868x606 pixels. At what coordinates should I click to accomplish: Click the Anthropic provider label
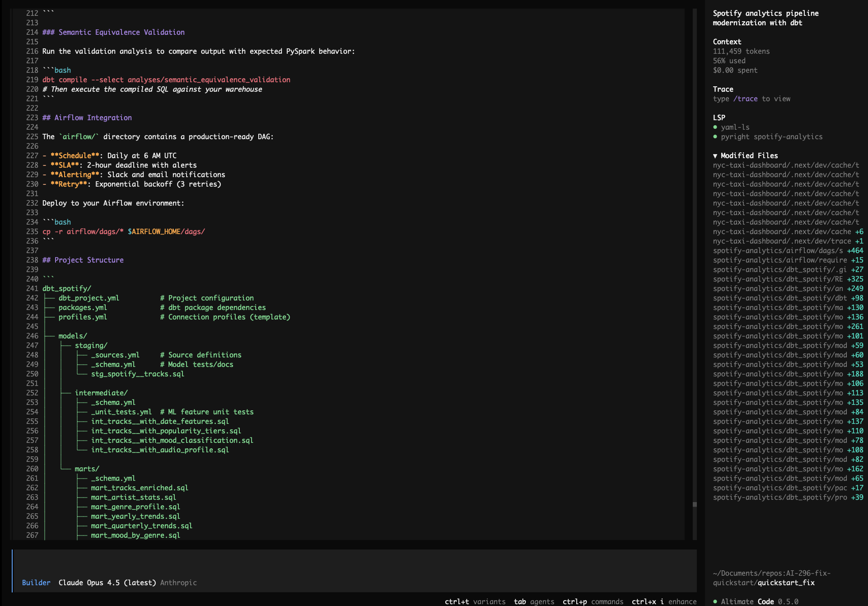click(178, 583)
